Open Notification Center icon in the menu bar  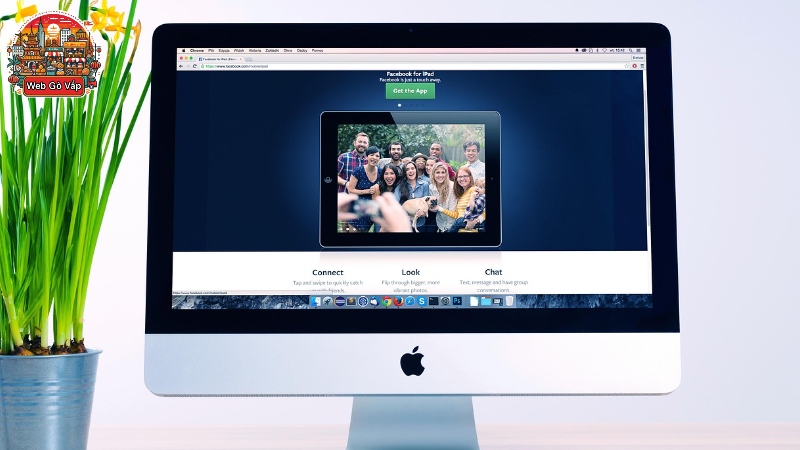pyautogui.click(x=638, y=51)
